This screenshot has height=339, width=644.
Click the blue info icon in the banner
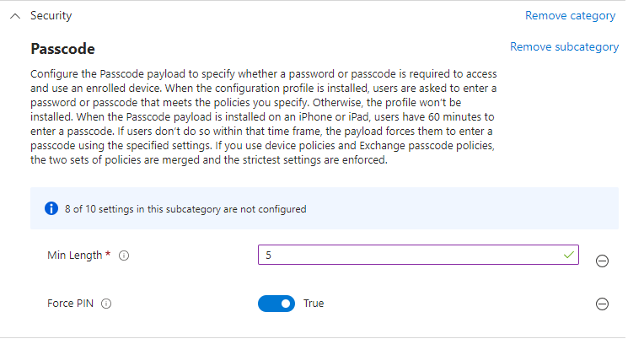(51, 209)
